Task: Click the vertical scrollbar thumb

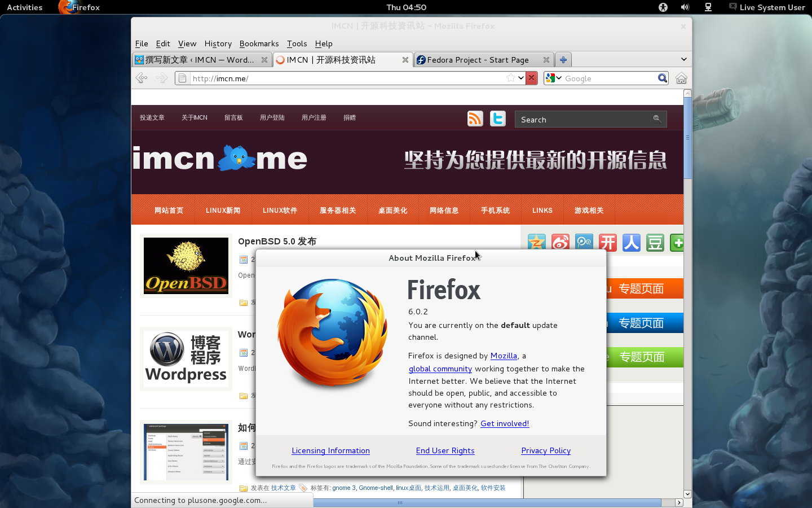Action: (687, 137)
